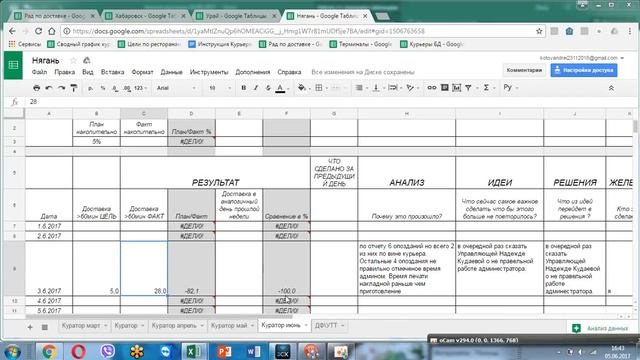Collapse the menus with chevron arrows

click(x=611, y=88)
